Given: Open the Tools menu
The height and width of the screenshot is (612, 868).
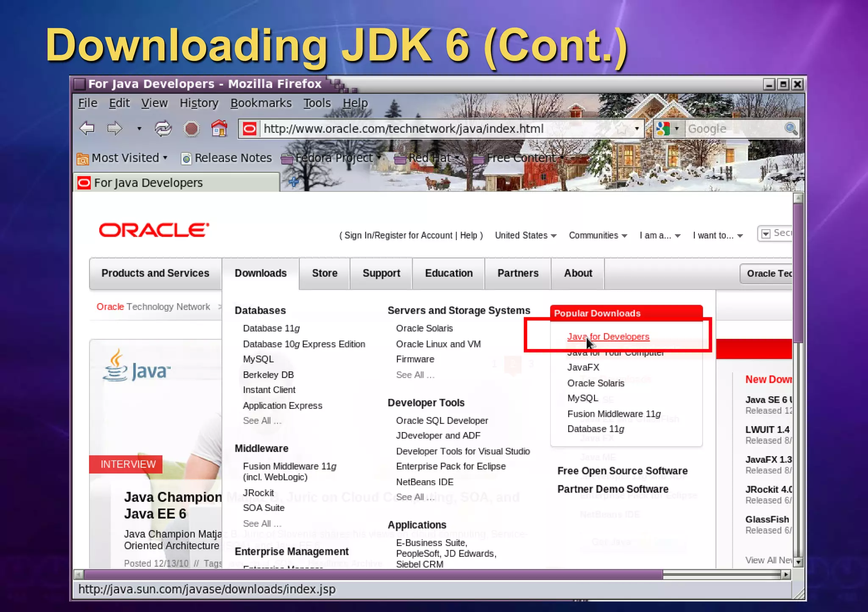Looking at the screenshot, I should 317,103.
